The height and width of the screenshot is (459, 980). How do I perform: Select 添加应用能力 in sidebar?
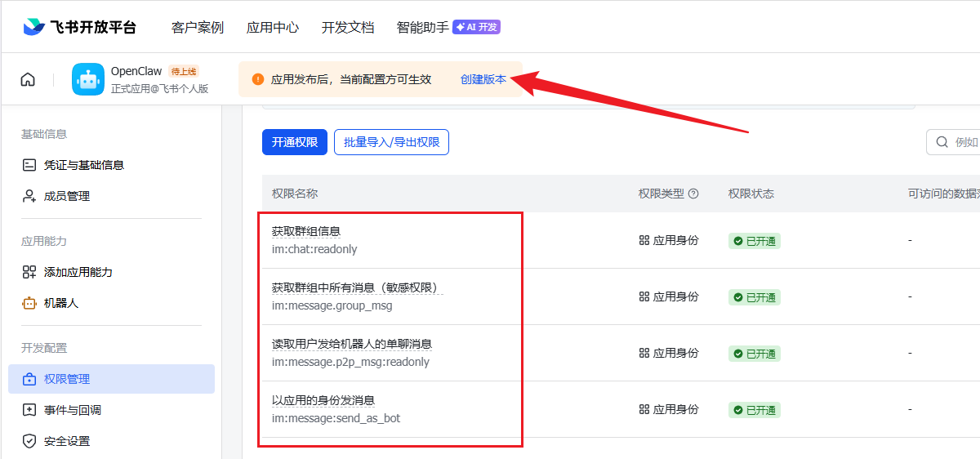coord(78,272)
